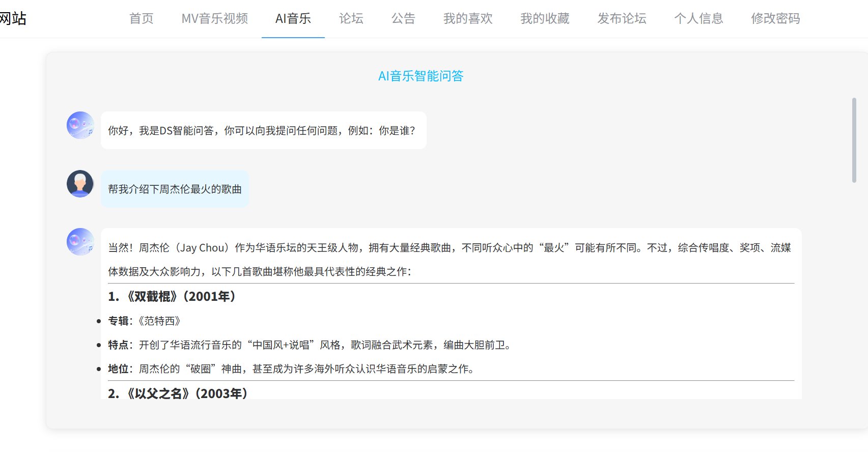Viewport: 868px width, 452px height.
Task: Click the 特点 bullet about 中国风+说唱
Action: (x=310, y=345)
